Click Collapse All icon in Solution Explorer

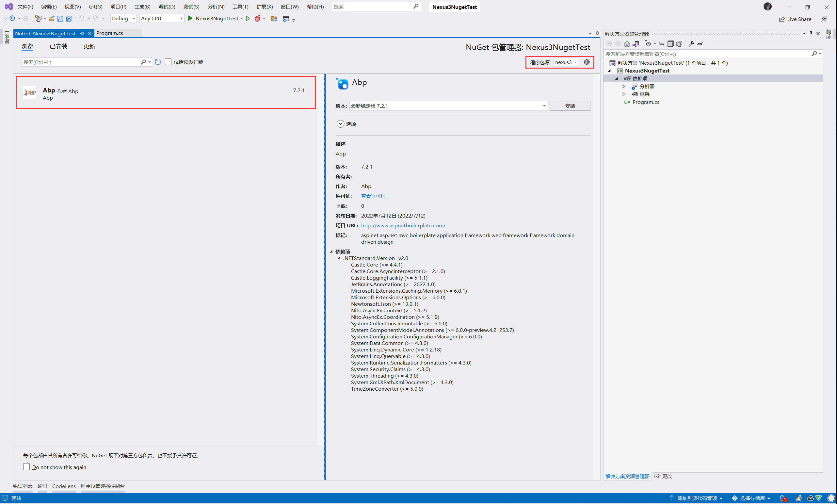pyautogui.click(x=670, y=43)
